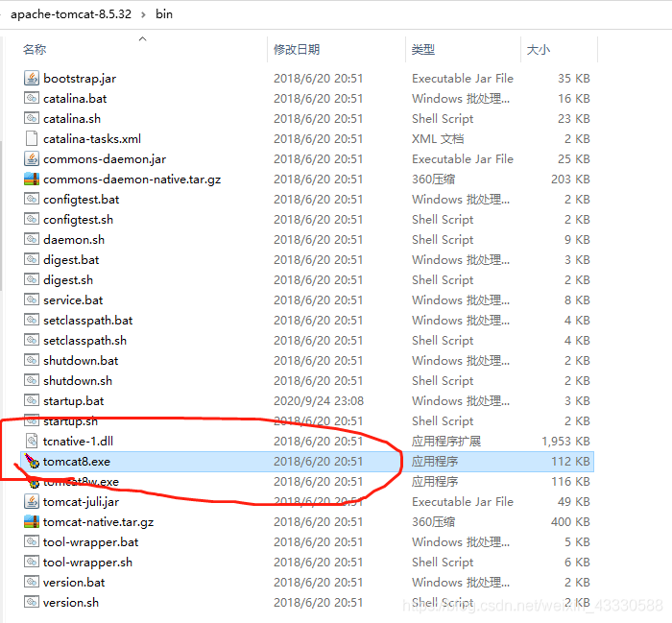Viewport: 672px width, 623px height.
Task: Select the file name shutdown.bat
Action: click(81, 360)
